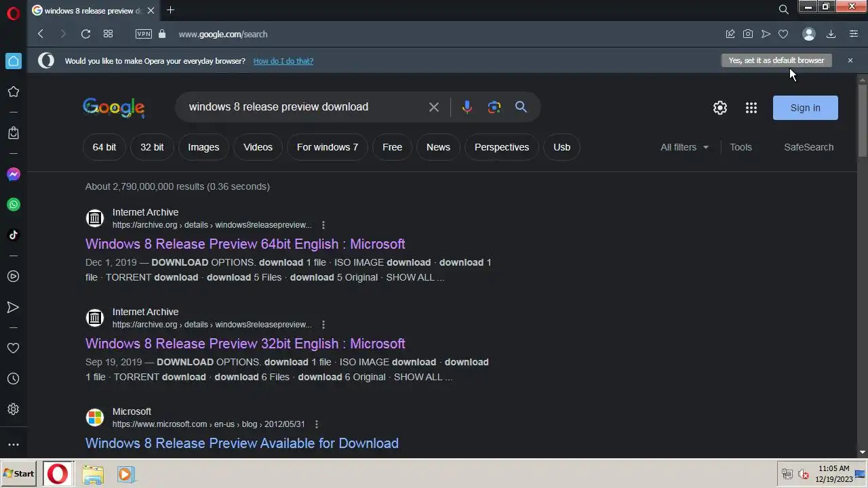This screenshot has height=488, width=868.
Task: Click the Windows Start button
Action: coord(19,474)
